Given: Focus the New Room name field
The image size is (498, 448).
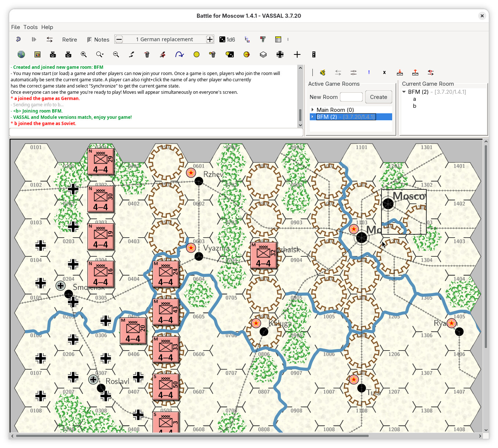Looking at the screenshot, I should click(351, 97).
